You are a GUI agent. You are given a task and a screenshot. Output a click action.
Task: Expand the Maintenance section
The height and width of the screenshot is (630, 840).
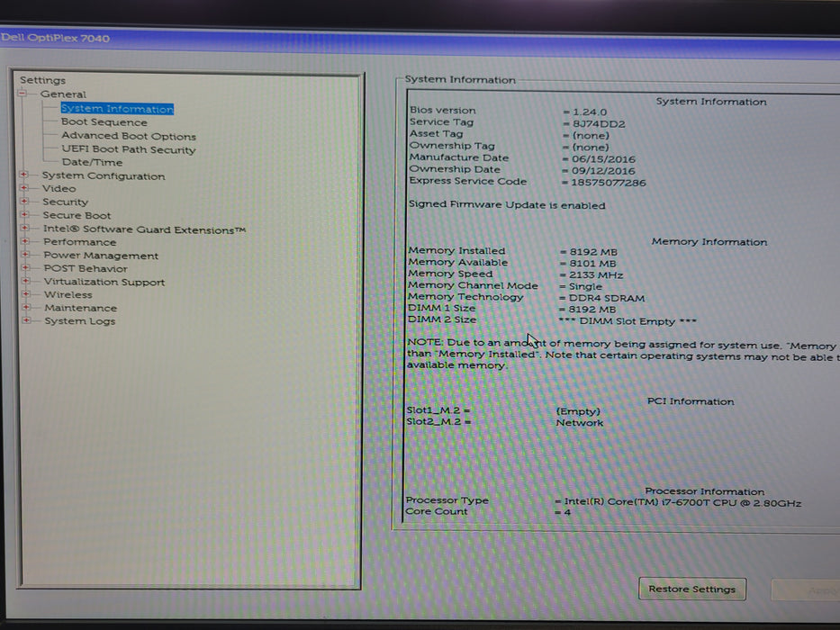26,307
